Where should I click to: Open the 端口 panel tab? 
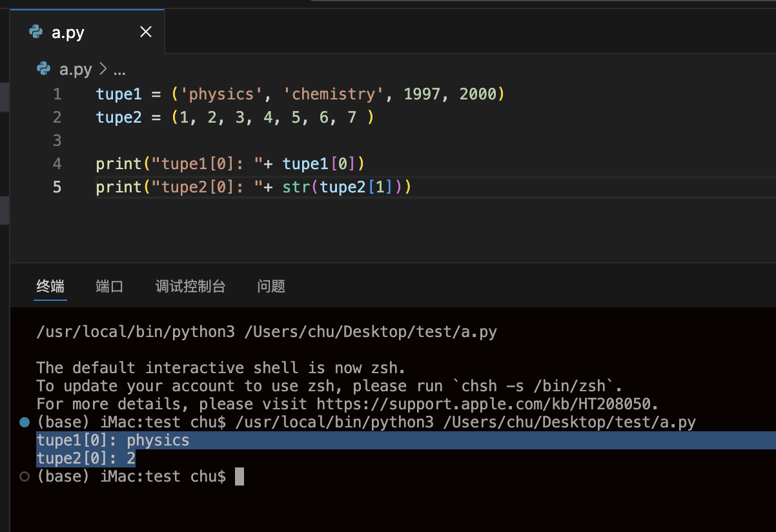tap(110, 287)
